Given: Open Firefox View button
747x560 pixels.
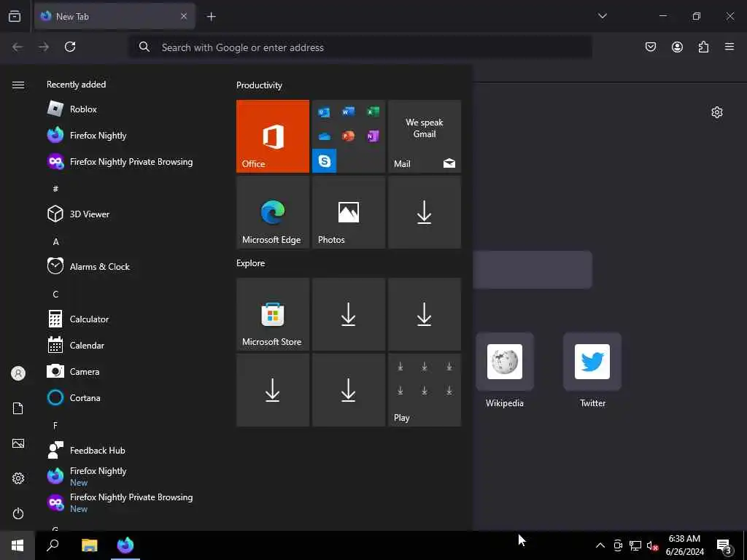Looking at the screenshot, I should point(15,16).
